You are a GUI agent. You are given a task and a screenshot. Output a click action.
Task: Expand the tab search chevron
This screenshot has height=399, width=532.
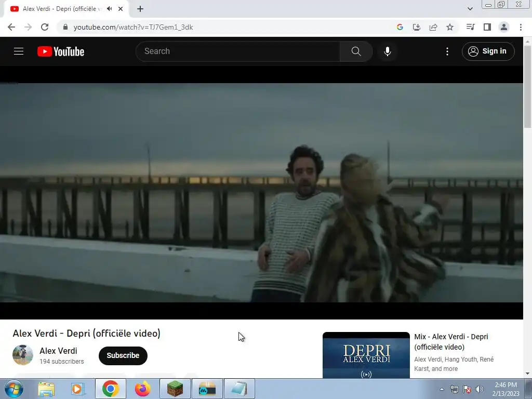[x=470, y=9]
